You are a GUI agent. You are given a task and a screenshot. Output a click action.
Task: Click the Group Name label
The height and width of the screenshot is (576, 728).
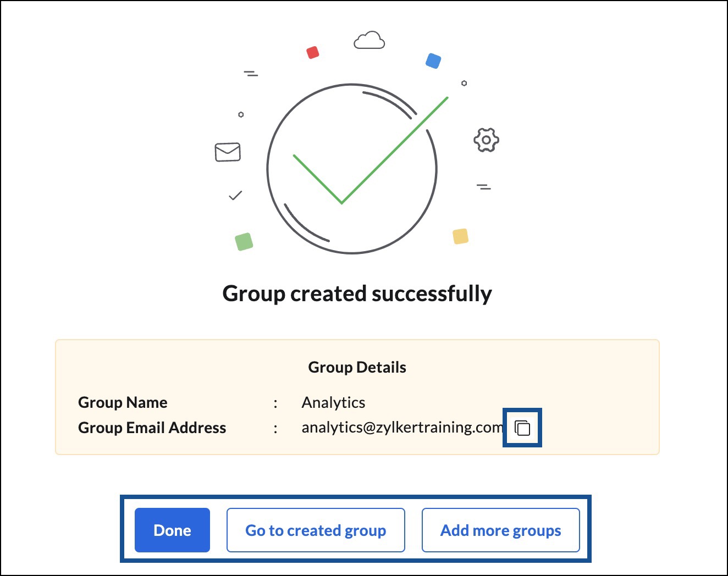pos(123,403)
